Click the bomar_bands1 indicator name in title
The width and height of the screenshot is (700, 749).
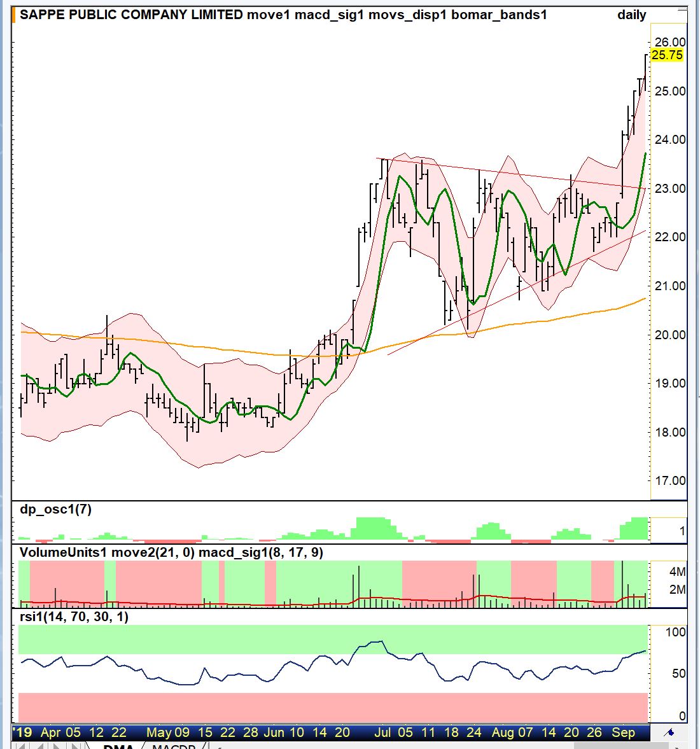[499, 15]
